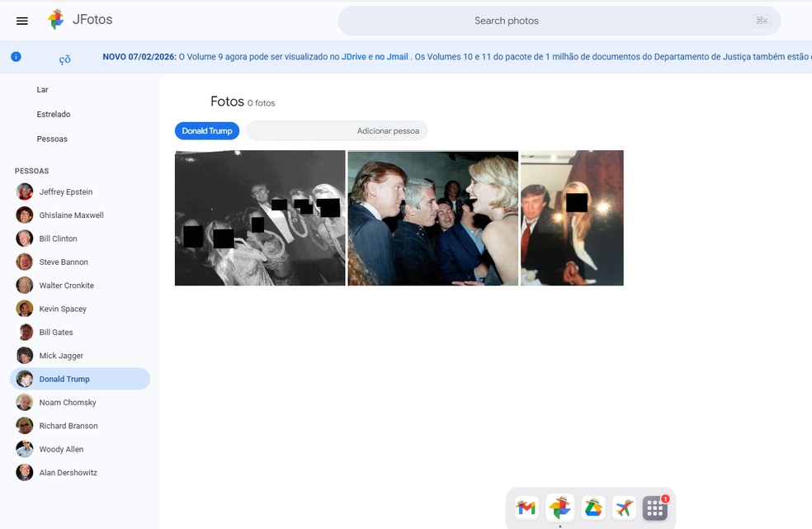The image size is (812, 529).
Task: Deselect the Donald Trump filter chip
Action: click(205, 130)
